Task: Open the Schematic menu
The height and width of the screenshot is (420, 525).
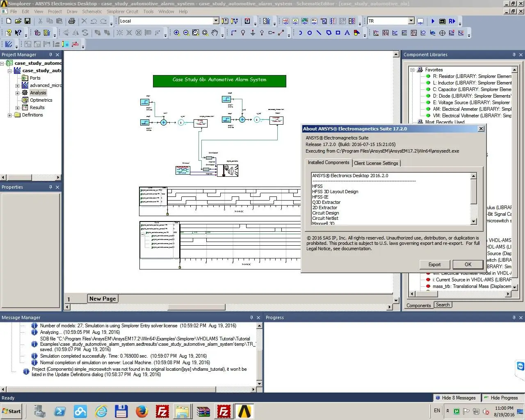Action: click(92, 11)
